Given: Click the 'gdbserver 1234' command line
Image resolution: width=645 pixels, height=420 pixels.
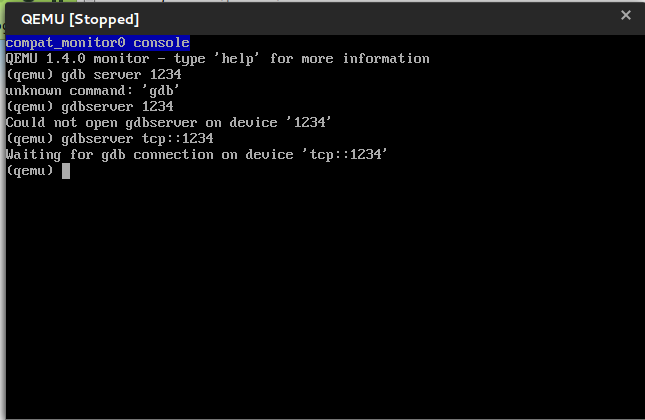Looking at the screenshot, I should pos(89,107).
